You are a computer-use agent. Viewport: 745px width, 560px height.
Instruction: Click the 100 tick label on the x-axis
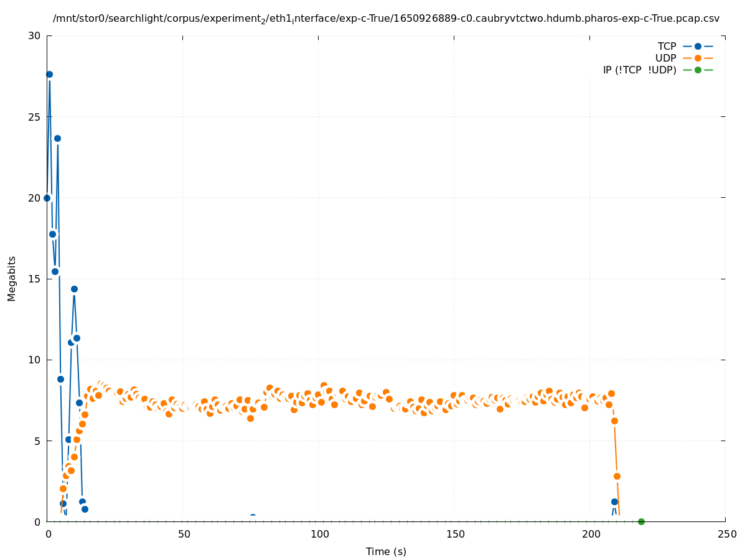(x=319, y=534)
